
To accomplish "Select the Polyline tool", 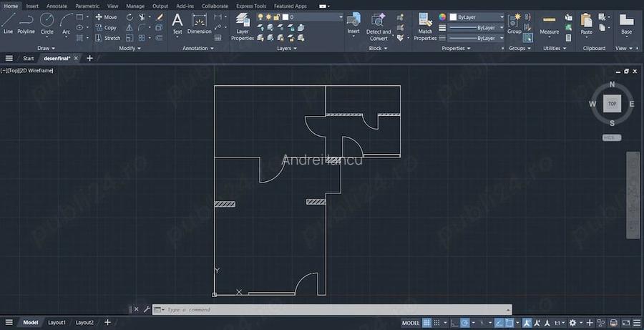I will [x=26, y=24].
